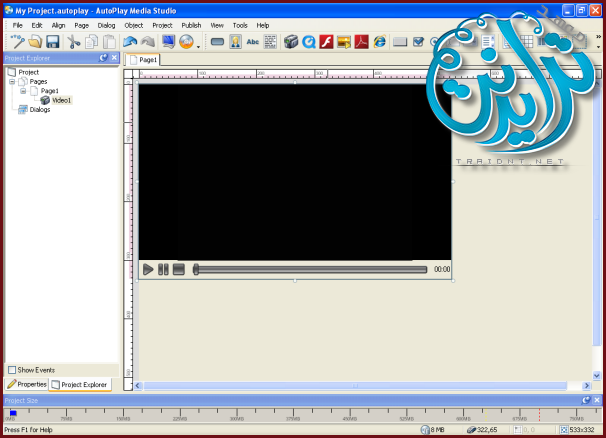Open the Publish menu
Screen dimensions: 606x438
click(191, 26)
